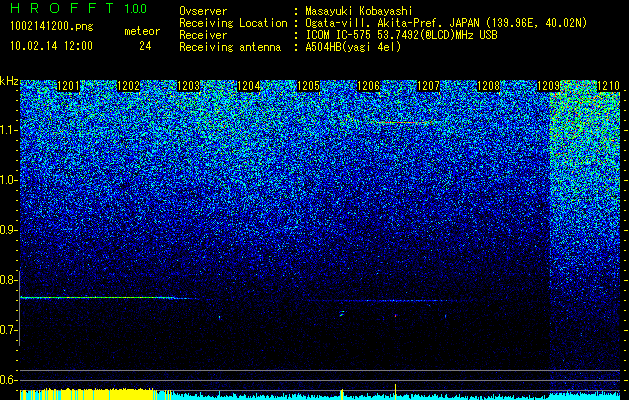This screenshot has height=400, width=629.
Task: Click the observer name Masayuki Kobayashi
Action: click(x=359, y=11)
